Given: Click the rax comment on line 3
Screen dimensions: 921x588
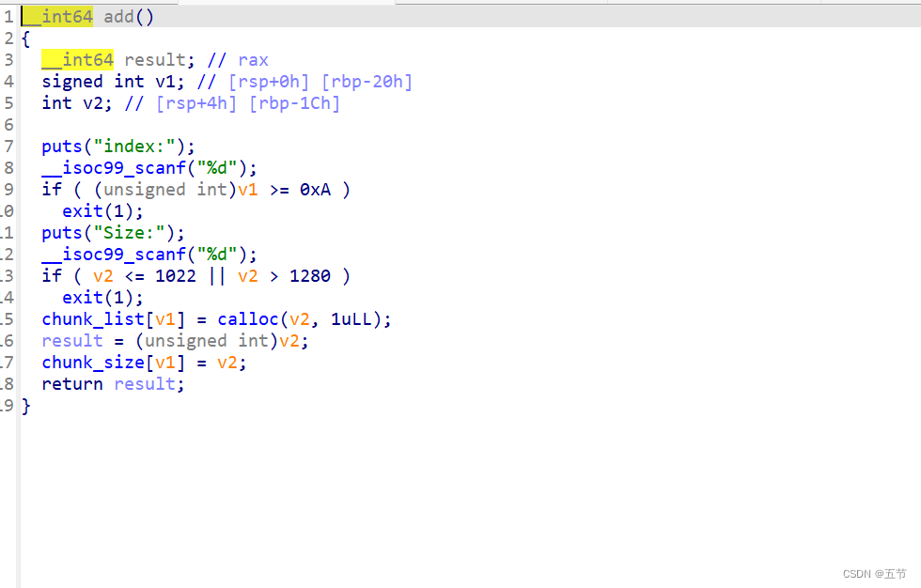Looking at the screenshot, I should coord(253,60).
